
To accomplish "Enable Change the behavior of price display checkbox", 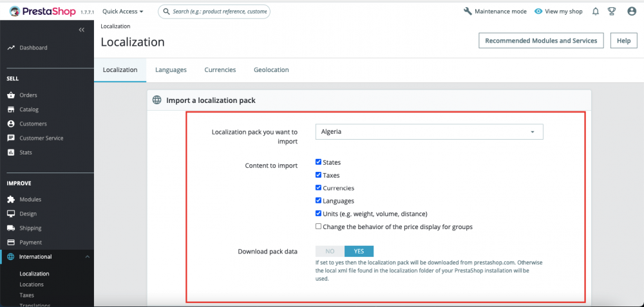I will 319,227.
